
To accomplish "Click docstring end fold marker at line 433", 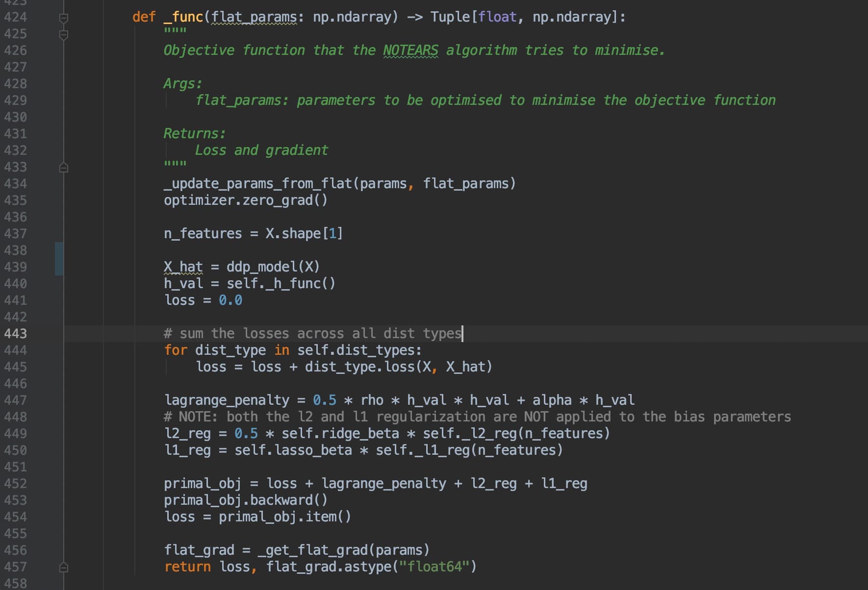I will click(x=63, y=168).
